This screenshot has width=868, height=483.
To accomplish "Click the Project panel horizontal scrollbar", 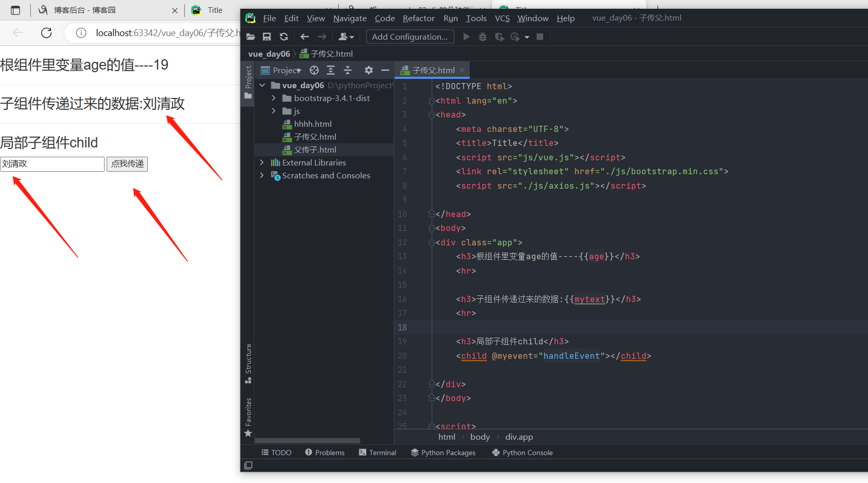I will click(x=308, y=441).
